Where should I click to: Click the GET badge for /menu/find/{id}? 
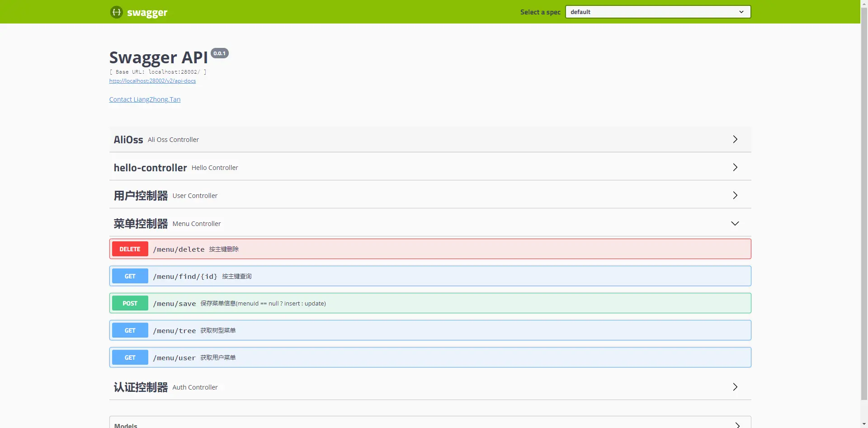coord(130,276)
